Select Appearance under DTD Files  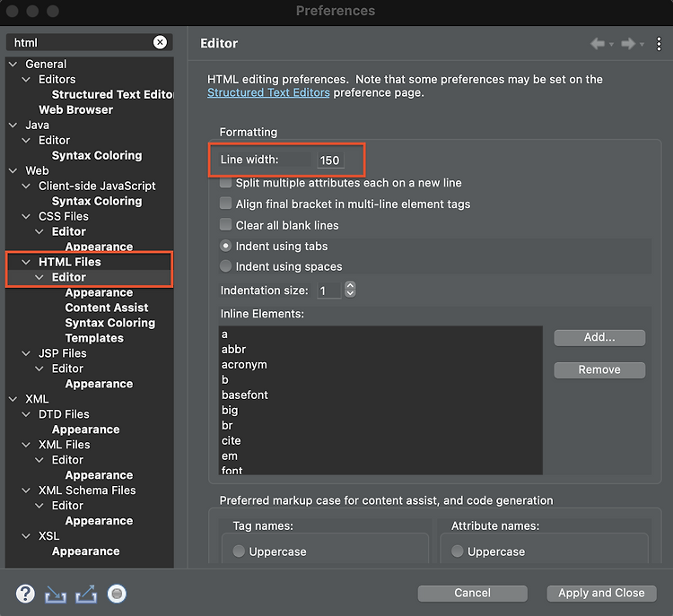[85, 429]
